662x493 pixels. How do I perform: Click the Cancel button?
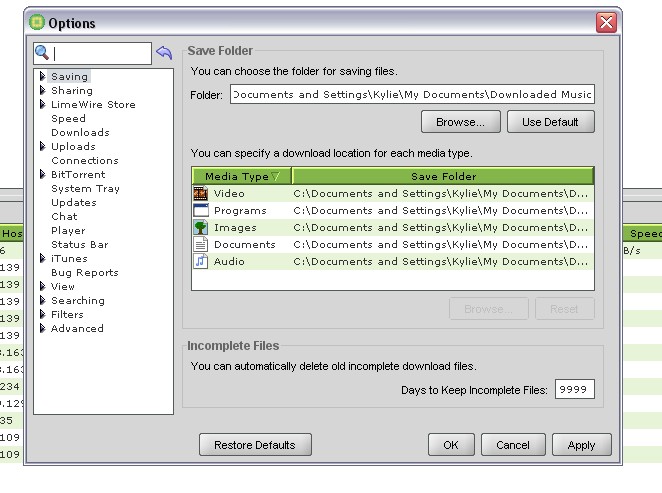point(513,445)
